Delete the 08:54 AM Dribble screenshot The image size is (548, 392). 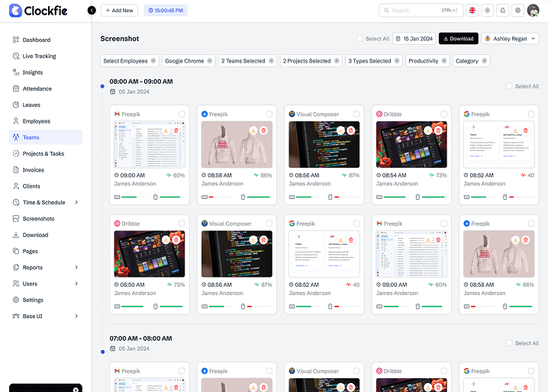click(438, 130)
